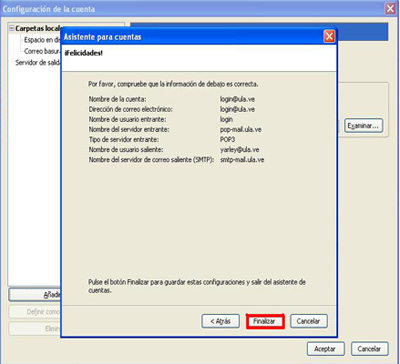Image resolution: width=400 pixels, height=364 pixels.
Task: Click Aceptar in the account settings window
Action: [x=325, y=349]
